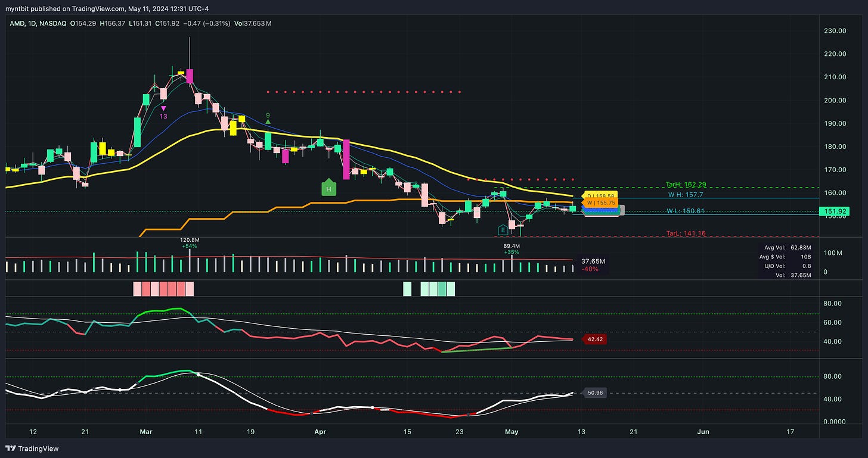Screen dimensions: 868x458
Task: Click the E earnings marker near May
Action: [x=503, y=230]
